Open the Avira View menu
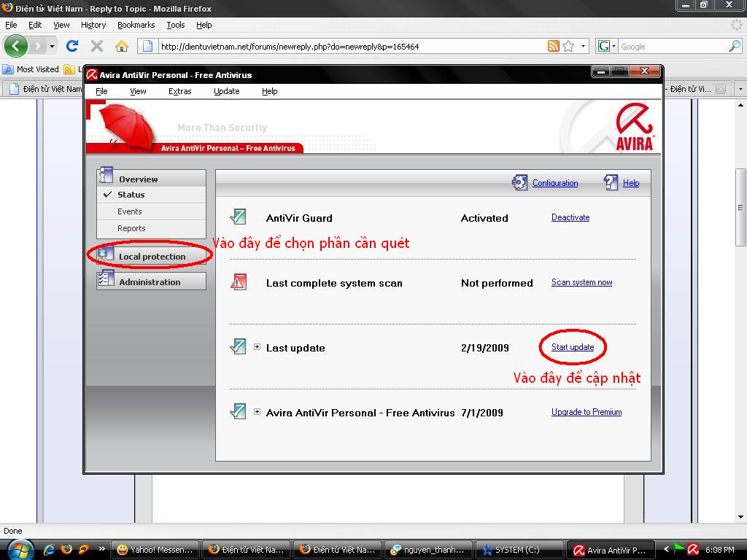 tap(138, 91)
